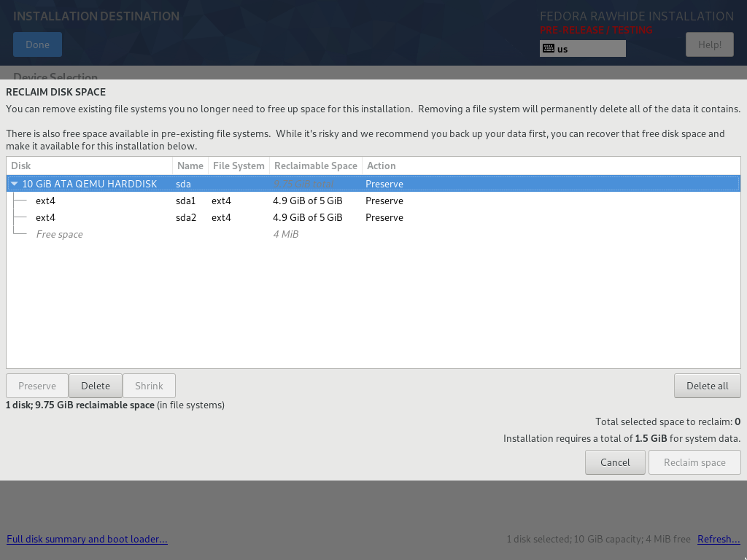This screenshot has width=747, height=560.
Task: Collapse the 10 GiB ATA QEMU HARDDISK row
Action: (x=15, y=184)
